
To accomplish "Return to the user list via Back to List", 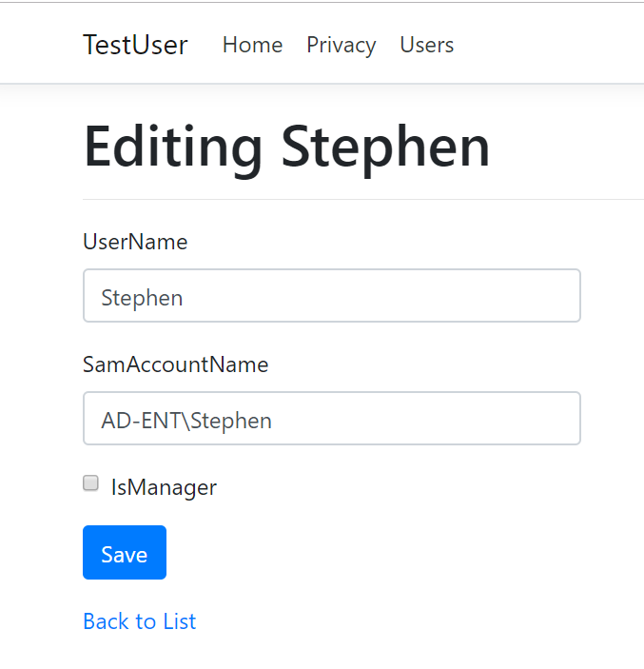I will pyautogui.click(x=140, y=621).
